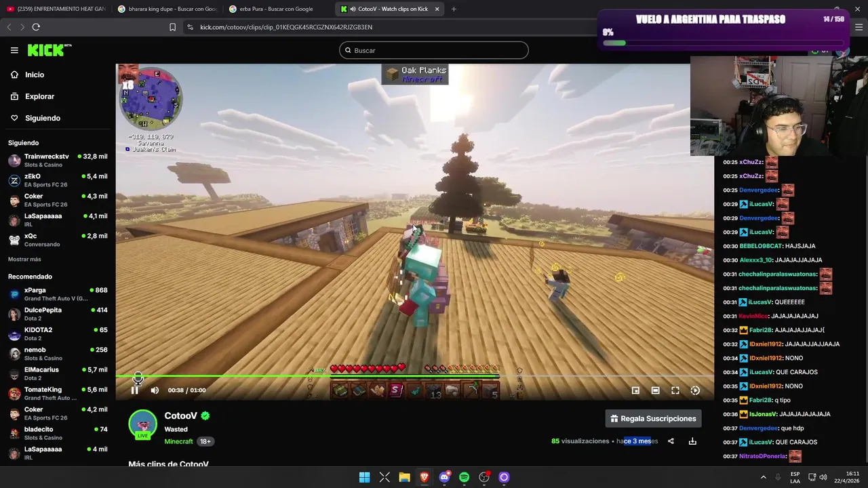Image resolution: width=868 pixels, height=488 pixels.
Task: Open TomateKing recommended channel
Action: tap(58, 394)
